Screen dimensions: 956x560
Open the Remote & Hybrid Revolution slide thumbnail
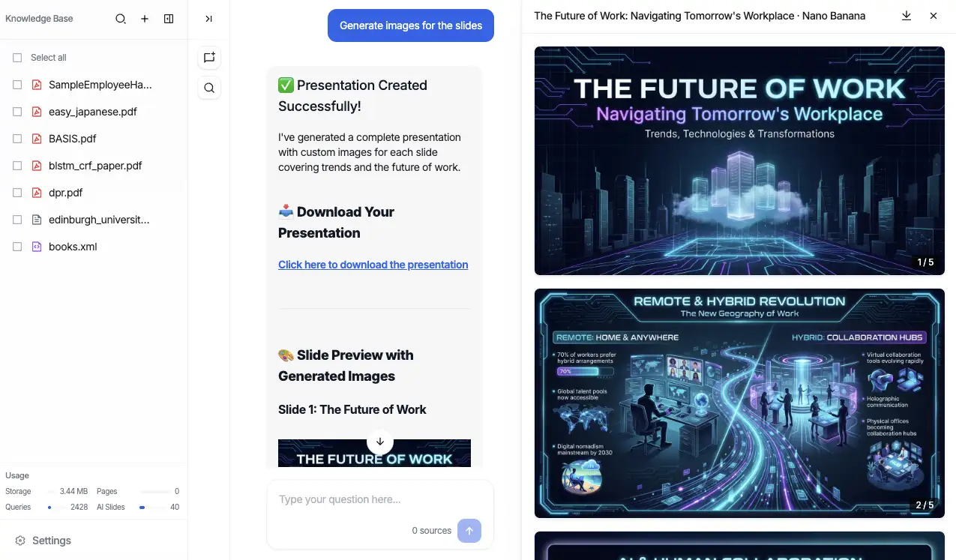point(739,403)
